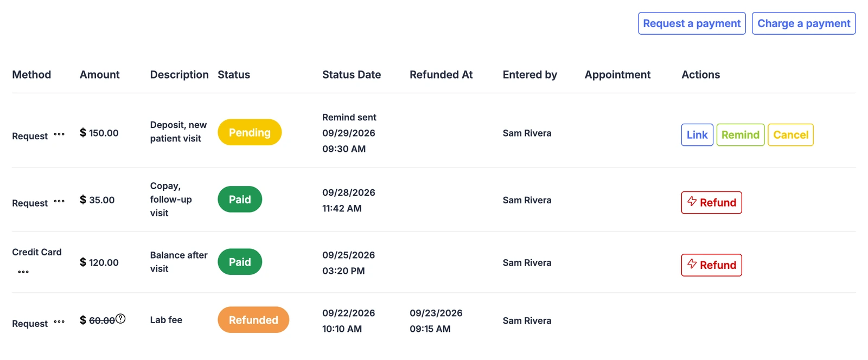Select the $ 35.00 amount
This screenshot has height=360, width=868.
[x=97, y=200]
